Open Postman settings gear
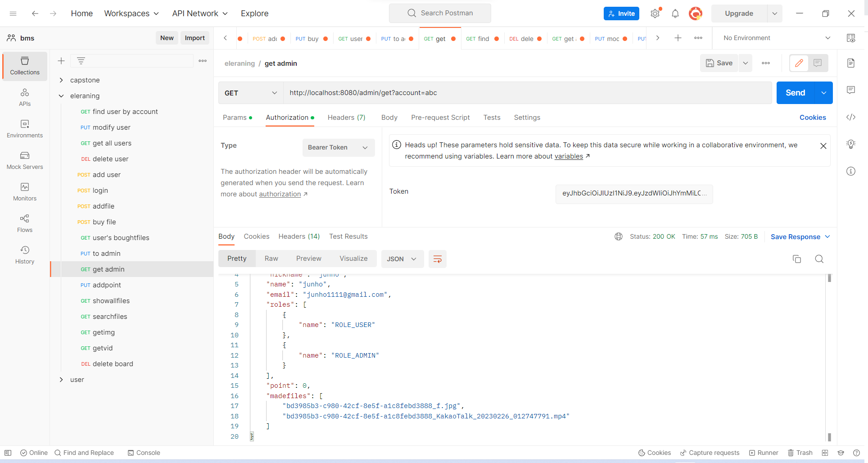The image size is (868, 463). point(655,13)
